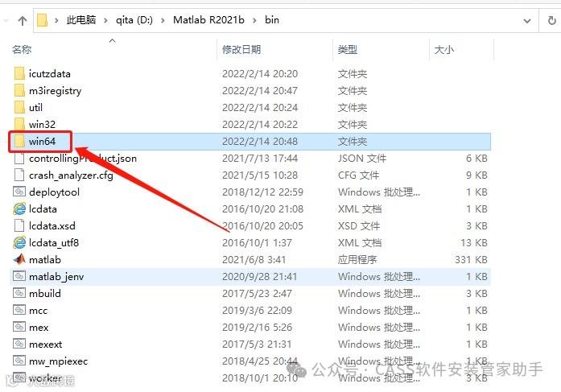Click the icutzdata folder name
The height and width of the screenshot is (392, 561).
click(x=50, y=74)
